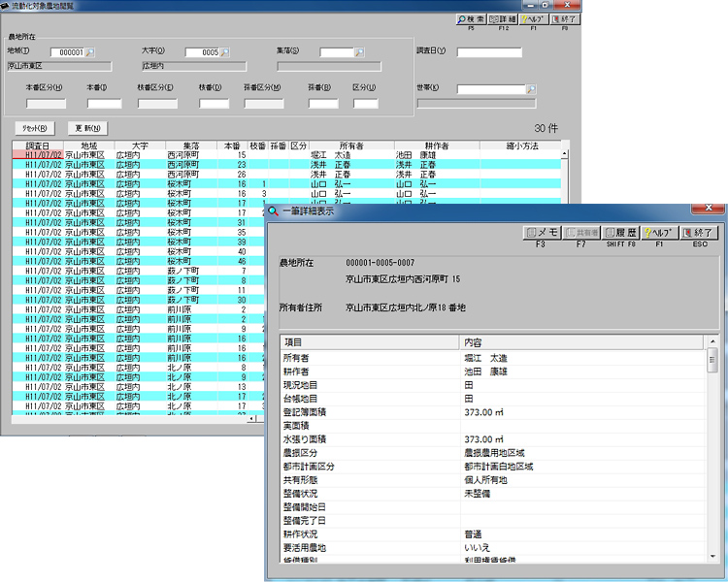Open ヘルプ in the detail window
Screen dimensions: 728x582
pyautogui.click(x=659, y=233)
